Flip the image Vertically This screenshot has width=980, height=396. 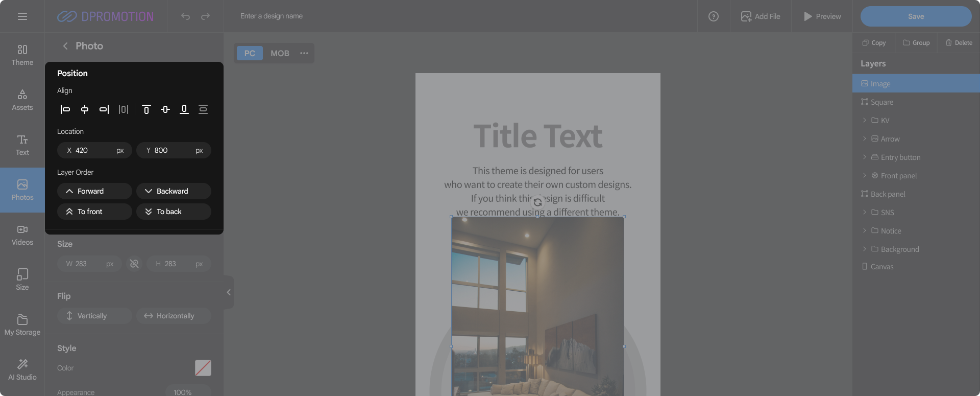[94, 316]
